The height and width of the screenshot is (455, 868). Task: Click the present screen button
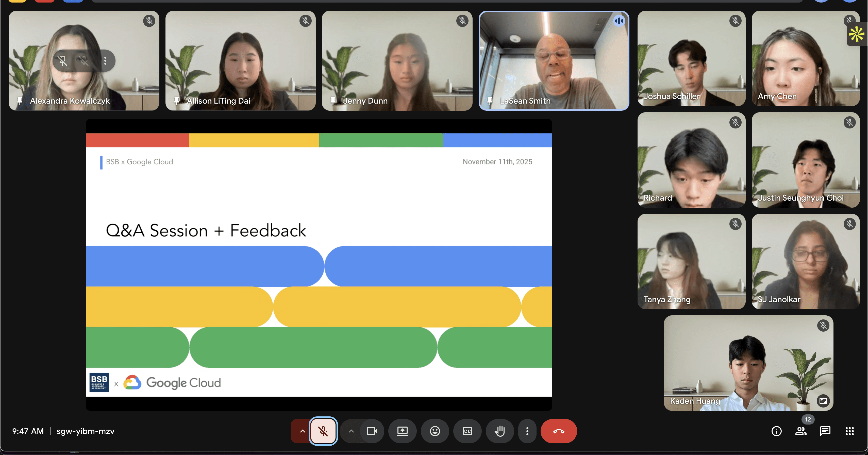(402, 431)
